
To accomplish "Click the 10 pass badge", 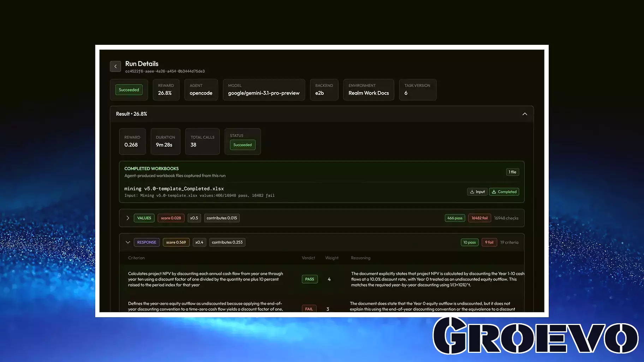I will click(470, 242).
